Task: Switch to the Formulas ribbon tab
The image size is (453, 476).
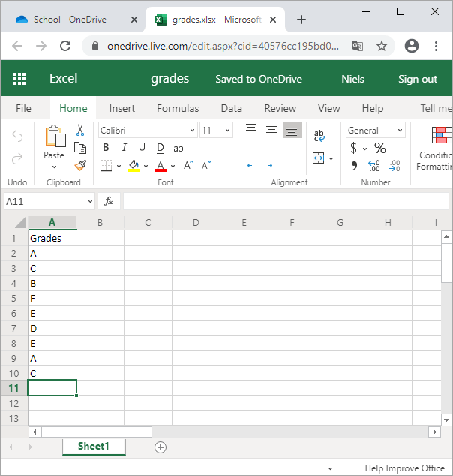Action: pyautogui.click(x=178, y=108)
